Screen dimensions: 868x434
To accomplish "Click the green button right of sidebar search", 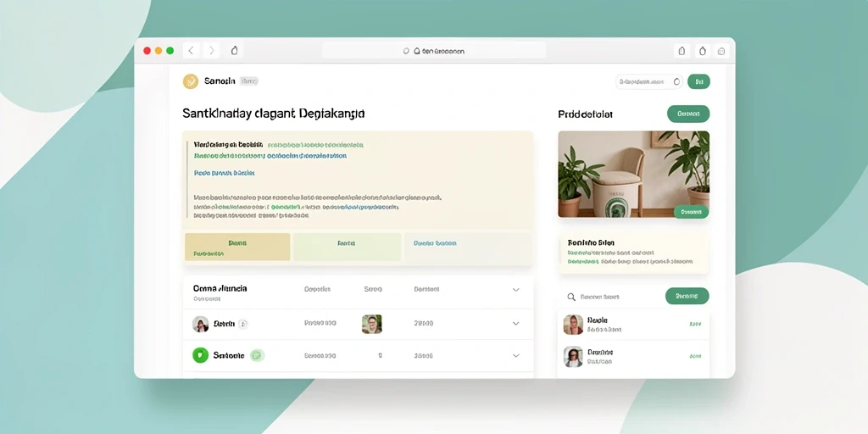I will [x=687, y=296].
